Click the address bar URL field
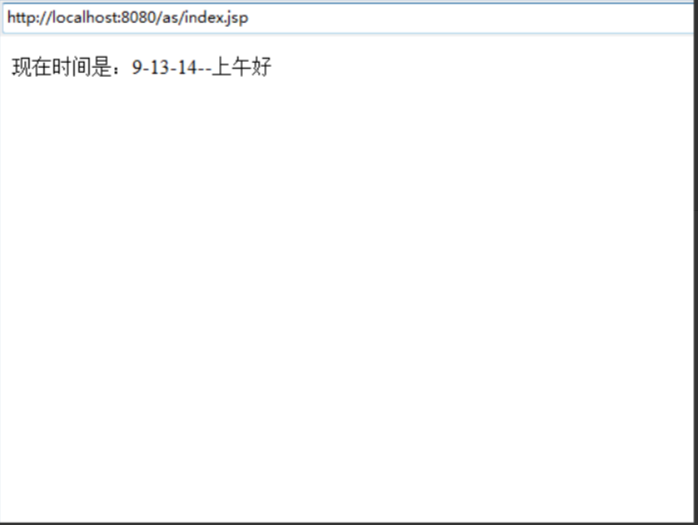 pos(348,18)
